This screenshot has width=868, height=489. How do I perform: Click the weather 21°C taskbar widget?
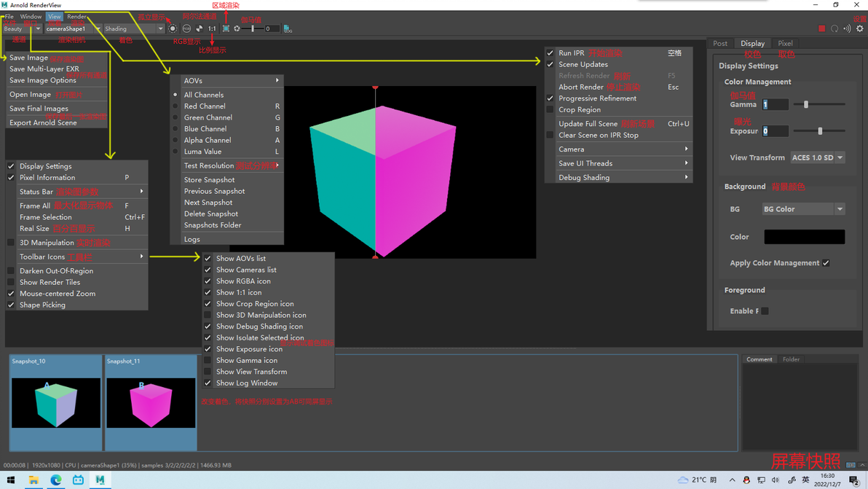click(697, 480)
